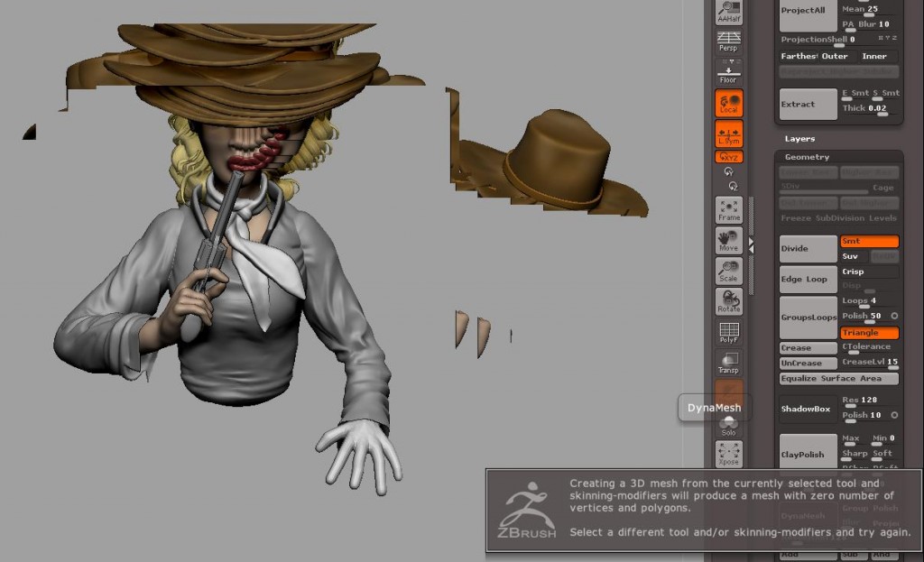The image size is (924, 562).
Task: Click the panel divider arrows
Action: pyautogui.click(x=752, y=245)
